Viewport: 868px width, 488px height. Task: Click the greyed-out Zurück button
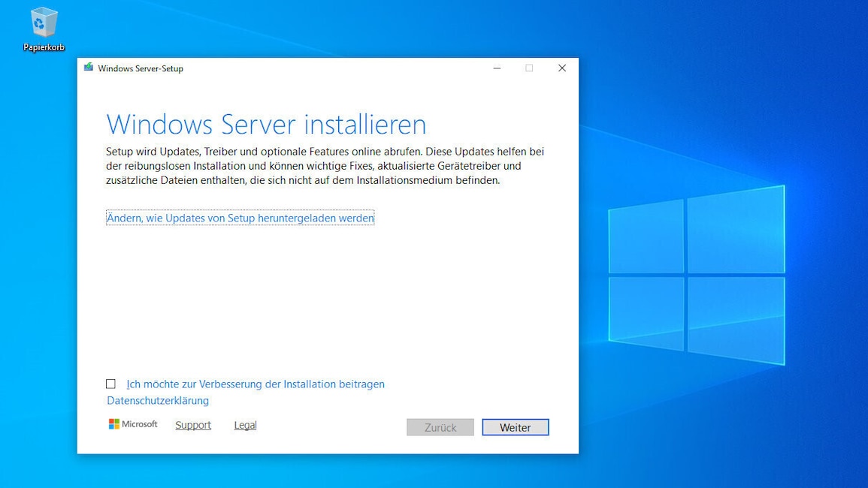pos(440,427)
